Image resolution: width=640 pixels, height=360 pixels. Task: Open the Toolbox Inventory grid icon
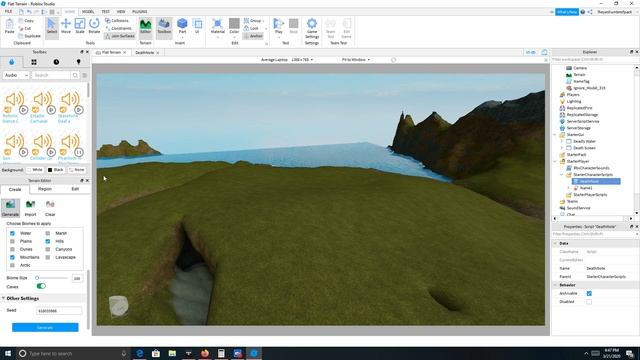(34, 62)
